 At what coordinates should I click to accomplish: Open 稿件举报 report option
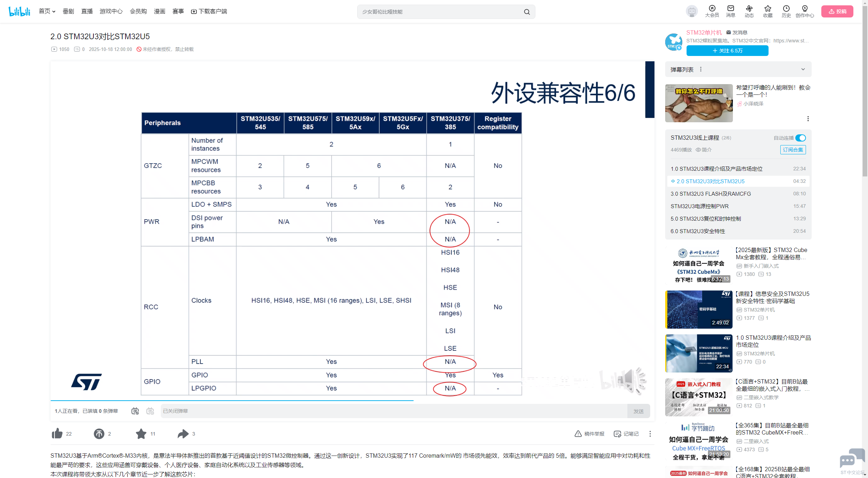(589, 434)
